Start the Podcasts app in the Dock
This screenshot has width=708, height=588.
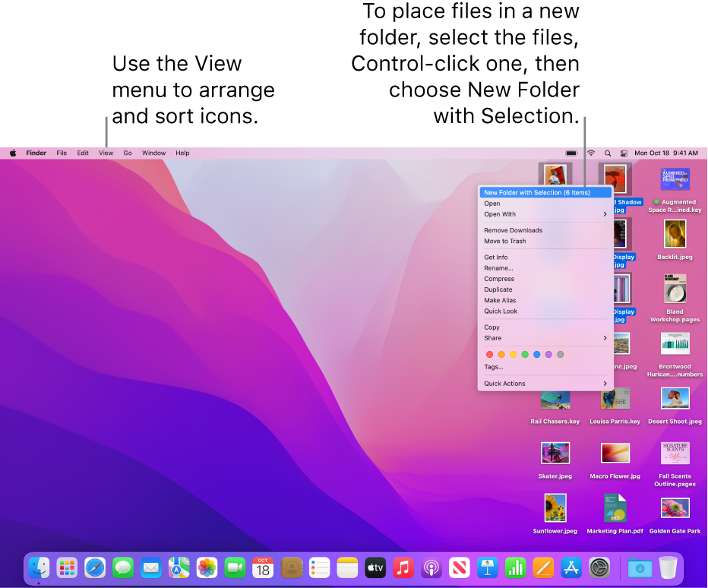point(431,567)
